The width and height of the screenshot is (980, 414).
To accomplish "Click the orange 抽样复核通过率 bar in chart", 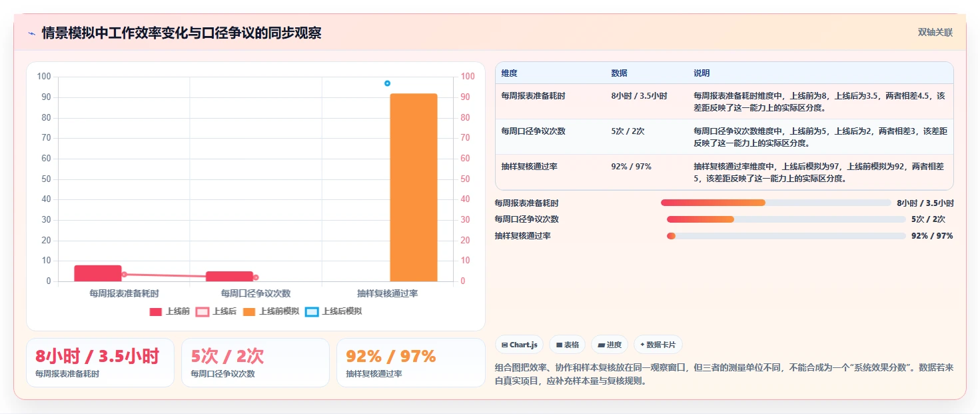I will point(414,187).
